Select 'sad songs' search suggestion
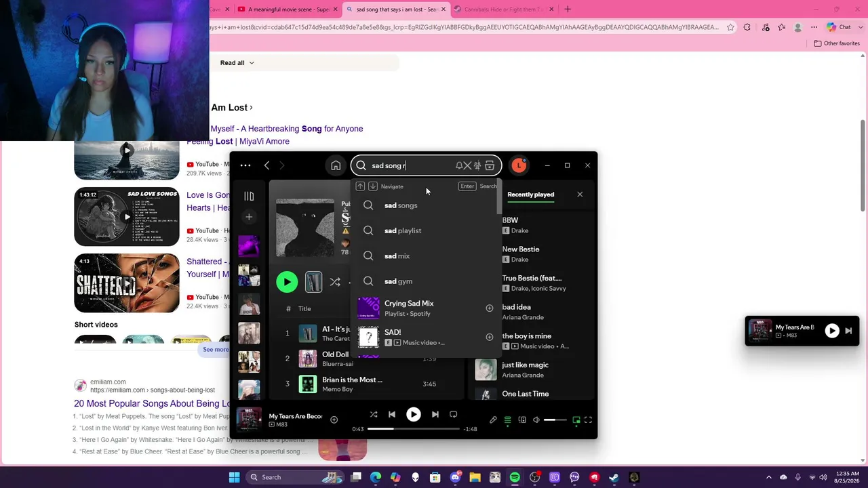 (x=427, y=205)
